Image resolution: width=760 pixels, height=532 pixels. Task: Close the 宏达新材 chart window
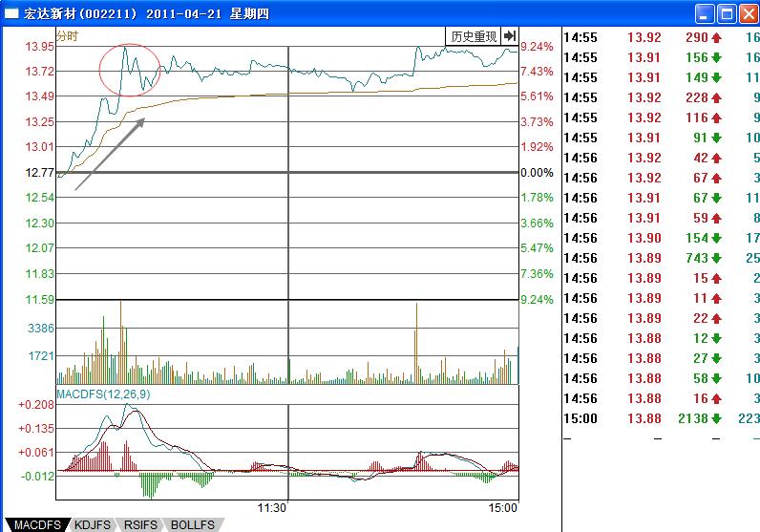point(747,13)
